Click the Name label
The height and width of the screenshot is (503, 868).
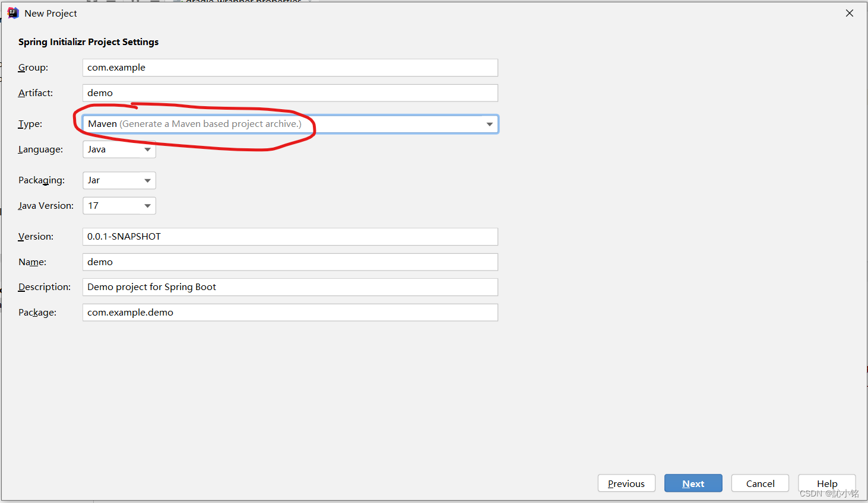tap(32, 262)
